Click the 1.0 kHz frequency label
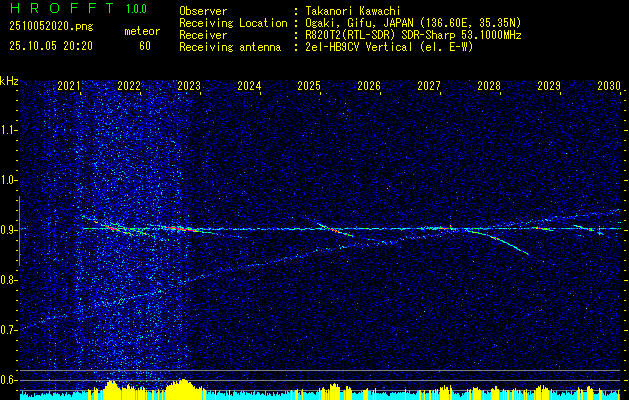Viewport: 629px width, 400px height. click(9, 180)
